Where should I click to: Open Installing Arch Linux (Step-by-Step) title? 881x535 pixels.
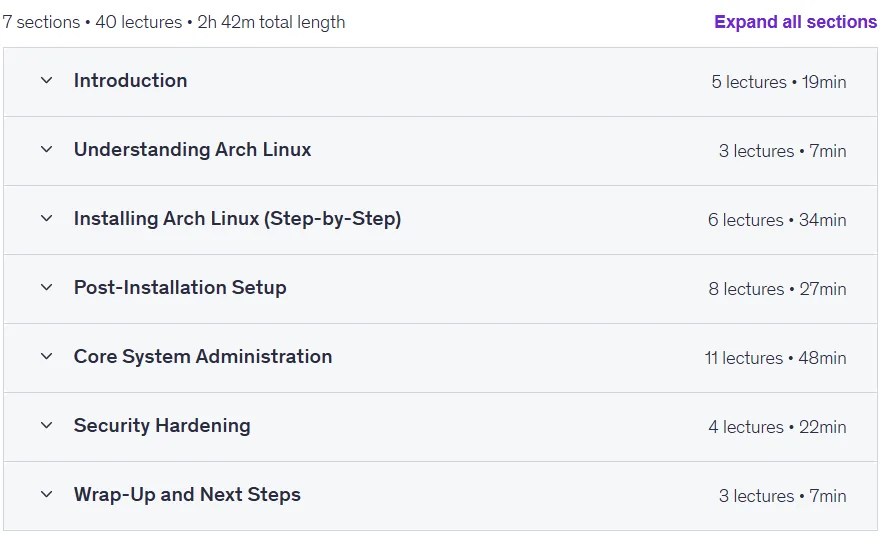point(237,219)
